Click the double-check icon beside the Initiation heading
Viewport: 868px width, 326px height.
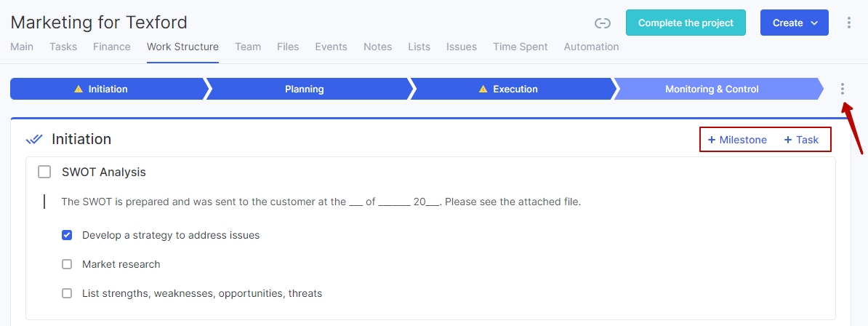pos(34,139)
